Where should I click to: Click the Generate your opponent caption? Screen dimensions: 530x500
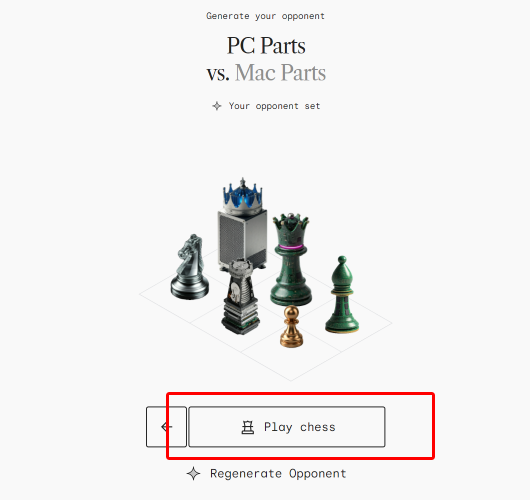pyautogui.click(x=265, y=16)
